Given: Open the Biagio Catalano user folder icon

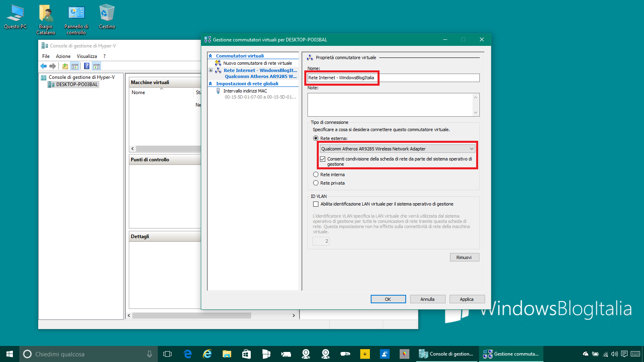Looking at the screenshot, I should click(46, 19).
